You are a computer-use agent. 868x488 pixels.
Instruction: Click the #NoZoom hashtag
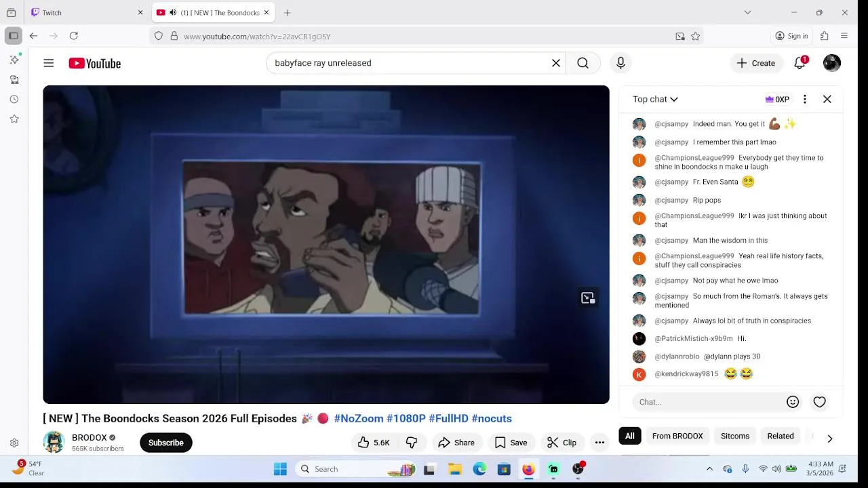[359, 419]
